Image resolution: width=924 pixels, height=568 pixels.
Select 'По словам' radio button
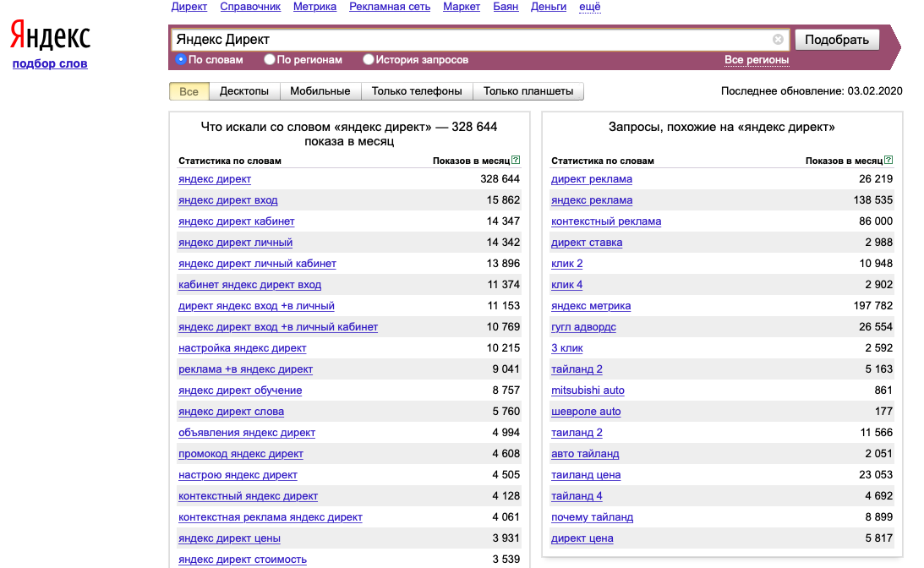181,59
